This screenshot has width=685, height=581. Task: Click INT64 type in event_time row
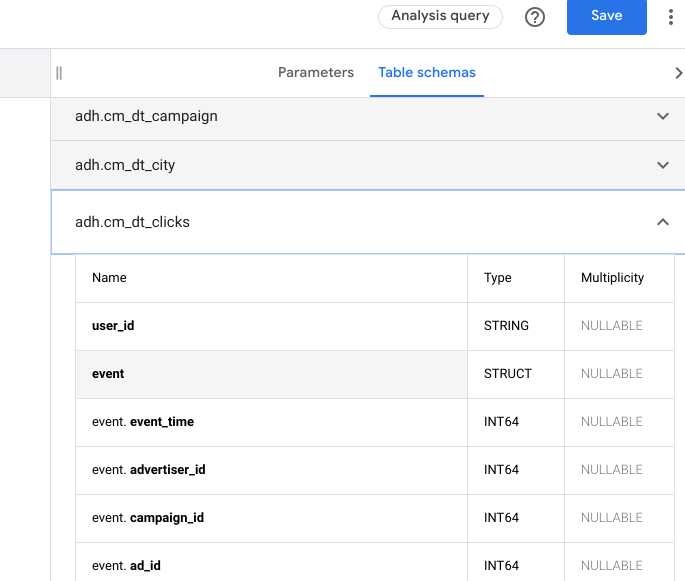501,422
